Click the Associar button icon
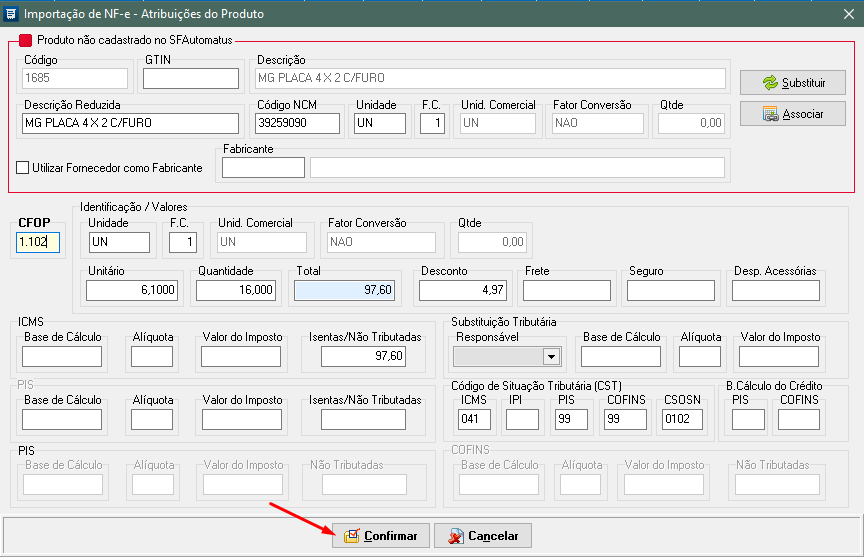Image resolution: width=864 pixels, height=557 pixels. [769, 114]
